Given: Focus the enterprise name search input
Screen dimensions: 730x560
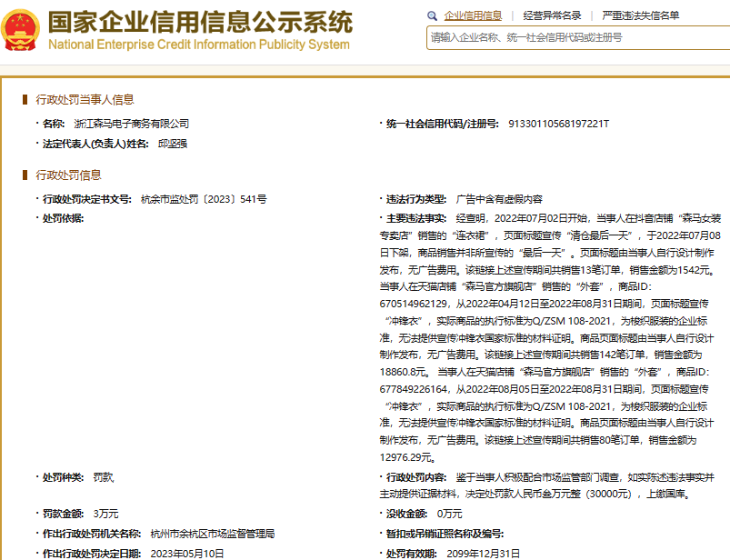Looking at the screenshot, I should pos(578,37).
